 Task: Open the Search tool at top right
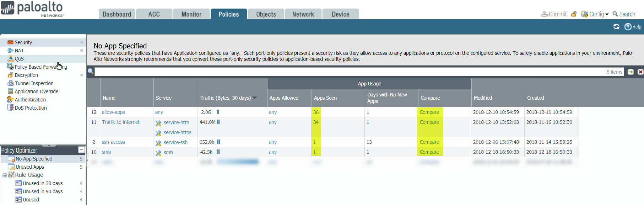[x=624, y=14]
